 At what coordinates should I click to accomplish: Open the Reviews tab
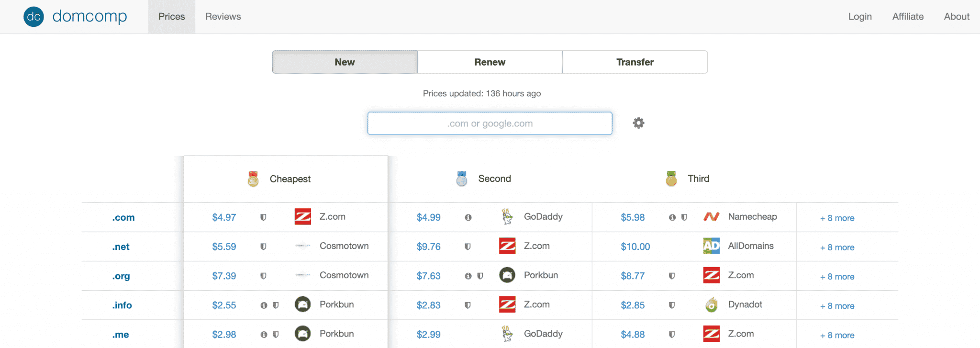(223, 17)
